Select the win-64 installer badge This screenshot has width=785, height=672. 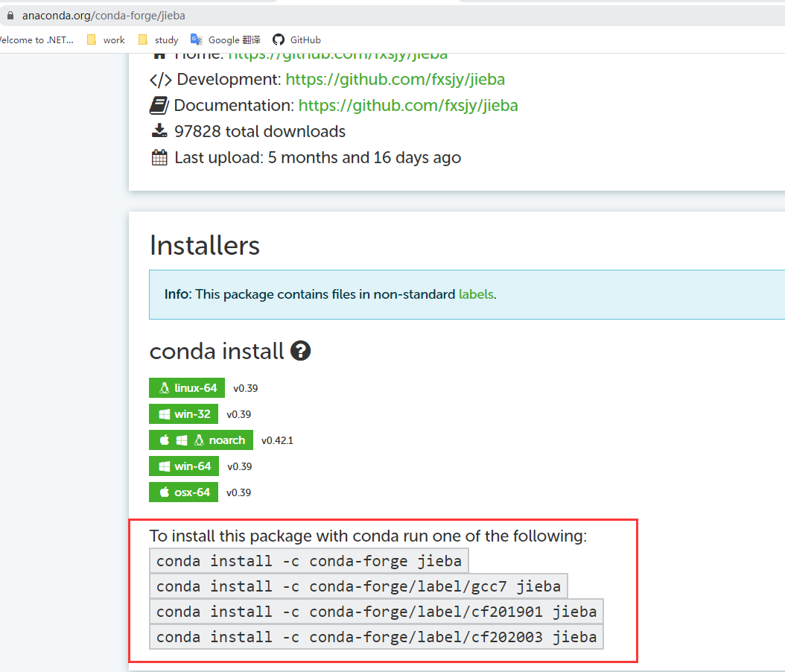pyautogui.click(x=183, y=466)
